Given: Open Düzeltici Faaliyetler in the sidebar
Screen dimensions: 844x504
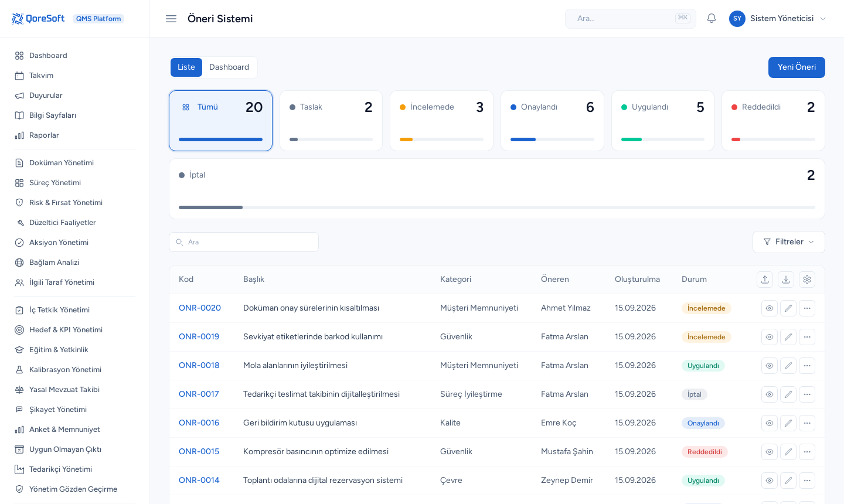Looking at the screenshot, I should (x=75, y=223).
